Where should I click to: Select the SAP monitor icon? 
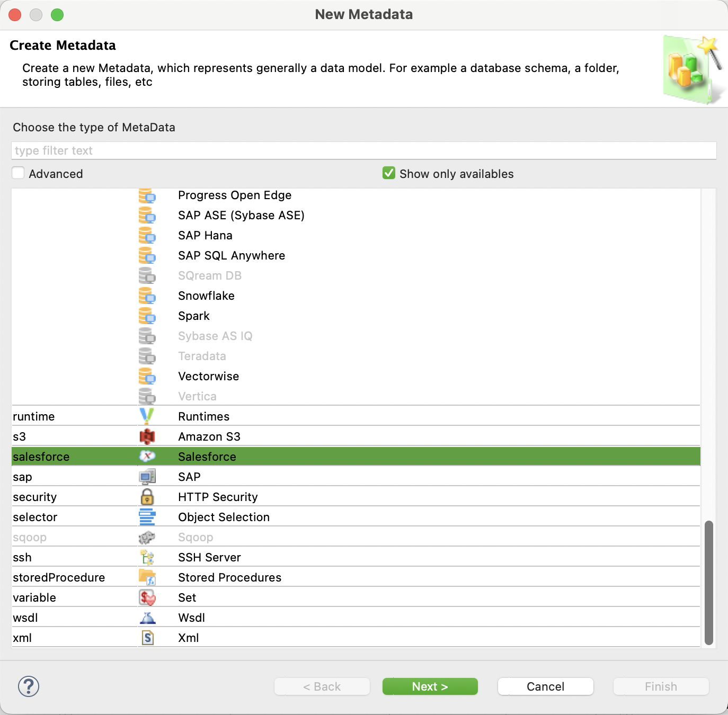[147, 476]
